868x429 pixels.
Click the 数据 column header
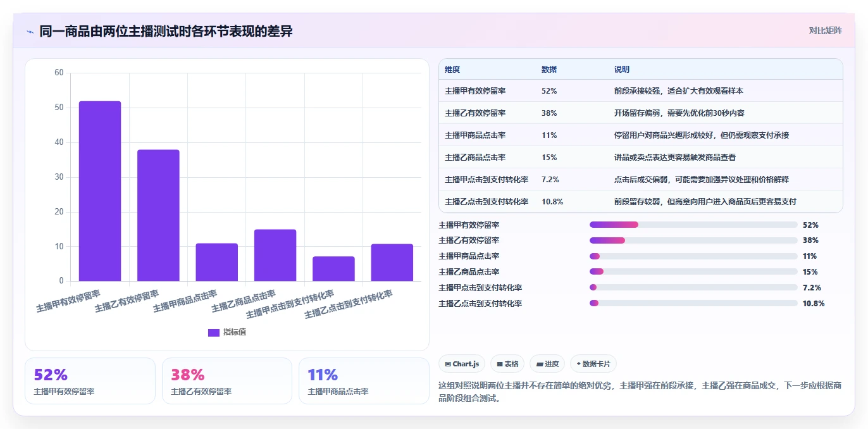tap(549, 70)
